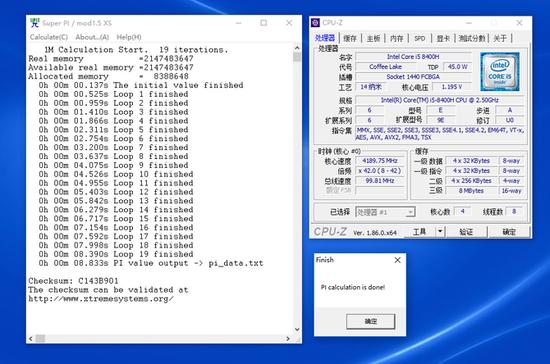Viewport: 550px width, 364px height.
Task: Click the Super PI app icon in title bar
Action: click(x=35, y=23)
